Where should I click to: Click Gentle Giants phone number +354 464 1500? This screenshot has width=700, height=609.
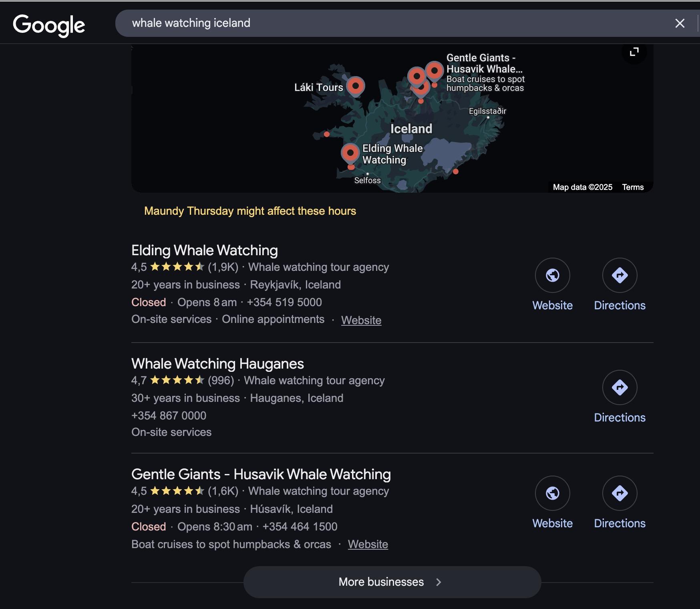(x=300, y=526)
